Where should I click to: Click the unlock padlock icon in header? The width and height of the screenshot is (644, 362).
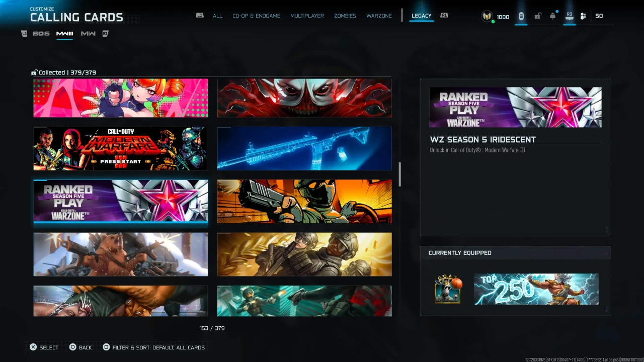537,16
